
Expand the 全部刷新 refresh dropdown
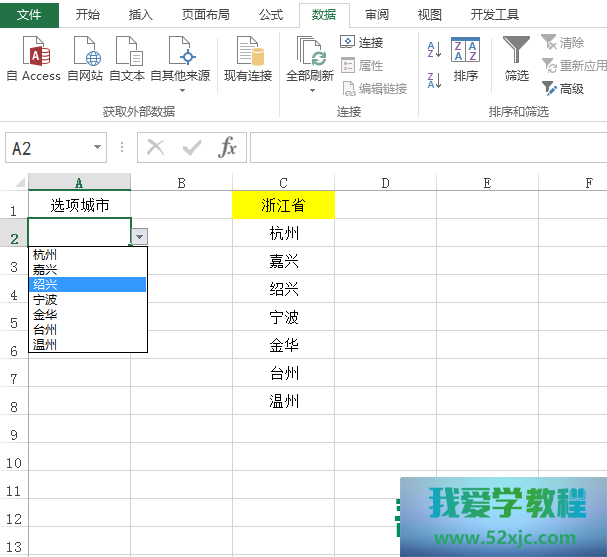pyautogui.click(x=310, y=90)
